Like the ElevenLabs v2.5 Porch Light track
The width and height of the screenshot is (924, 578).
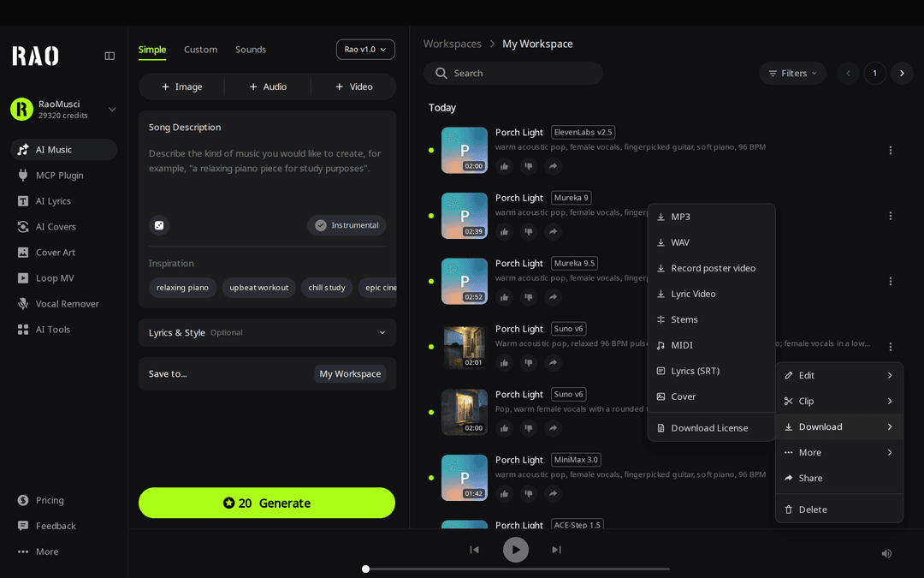[505, 166]
